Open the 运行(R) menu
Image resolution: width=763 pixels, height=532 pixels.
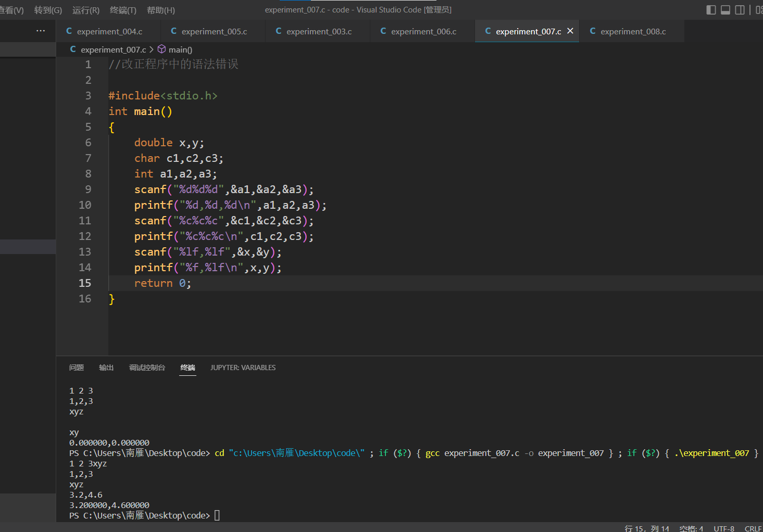(x=85, y=10)
